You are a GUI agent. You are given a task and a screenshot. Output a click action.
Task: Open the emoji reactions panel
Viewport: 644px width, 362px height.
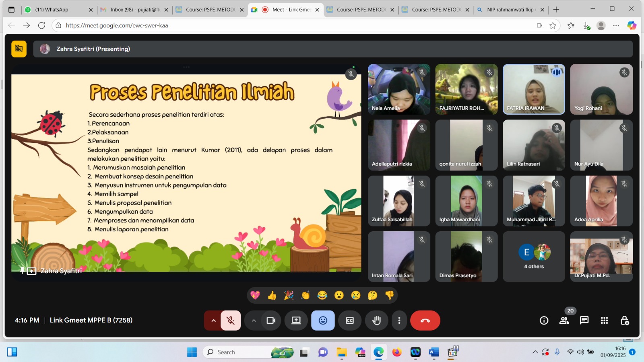323,321
